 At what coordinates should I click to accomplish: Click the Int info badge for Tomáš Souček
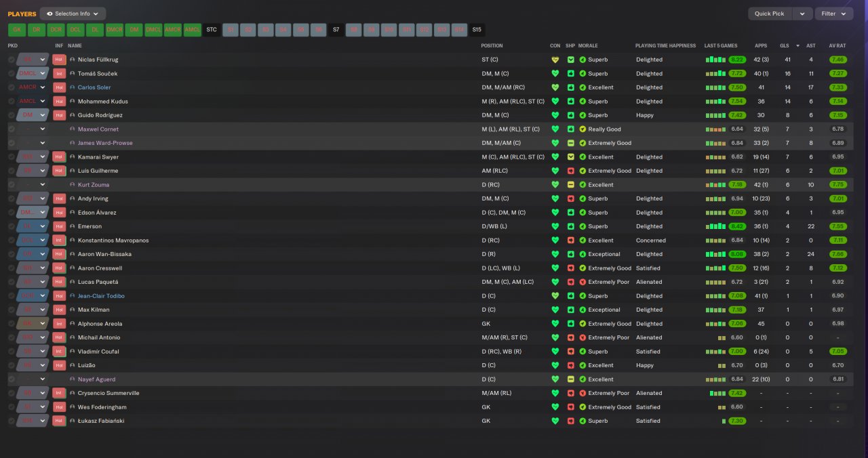coord(59,74)
